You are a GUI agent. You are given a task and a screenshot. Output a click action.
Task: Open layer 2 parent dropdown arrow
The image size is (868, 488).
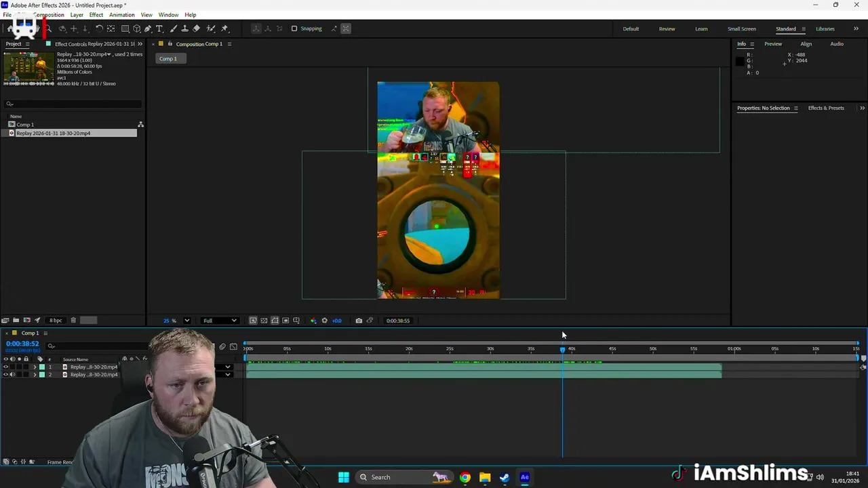tap(228, 374)
